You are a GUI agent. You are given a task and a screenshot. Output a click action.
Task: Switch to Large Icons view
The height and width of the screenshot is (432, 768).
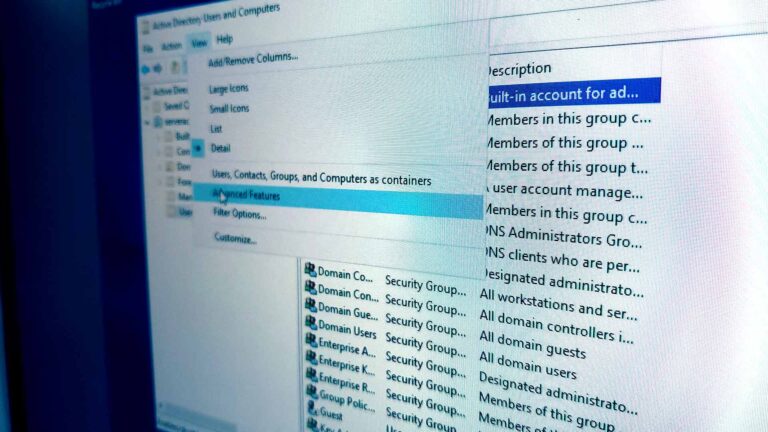[229, 89]
